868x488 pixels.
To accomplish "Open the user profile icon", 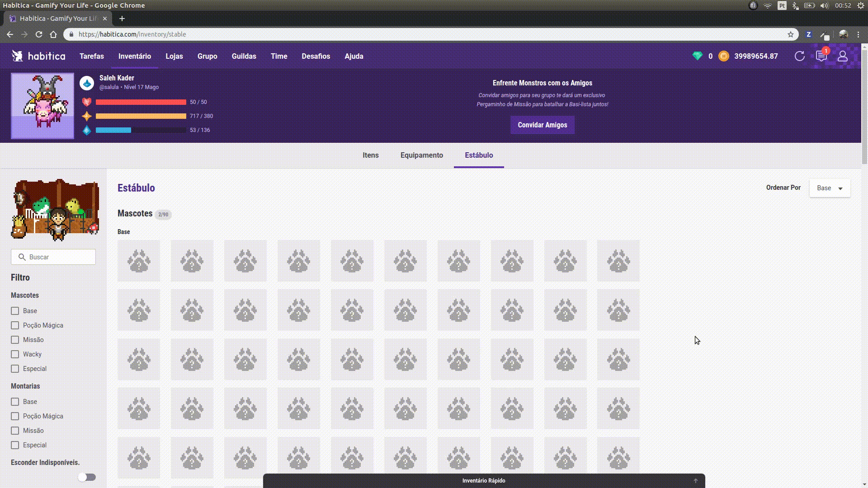I will tap(842, 56).
